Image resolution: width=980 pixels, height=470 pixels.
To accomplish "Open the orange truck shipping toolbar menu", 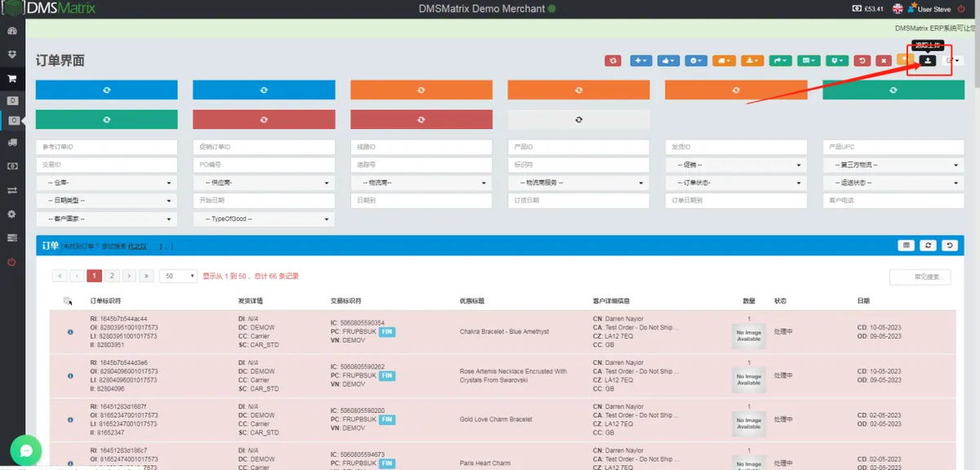I will tap(724, 60).
